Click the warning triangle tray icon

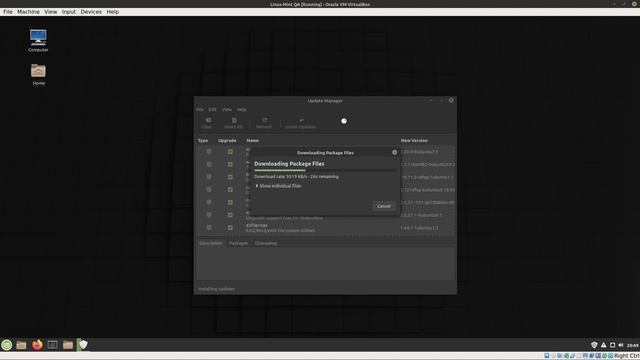tap(603, 345)
